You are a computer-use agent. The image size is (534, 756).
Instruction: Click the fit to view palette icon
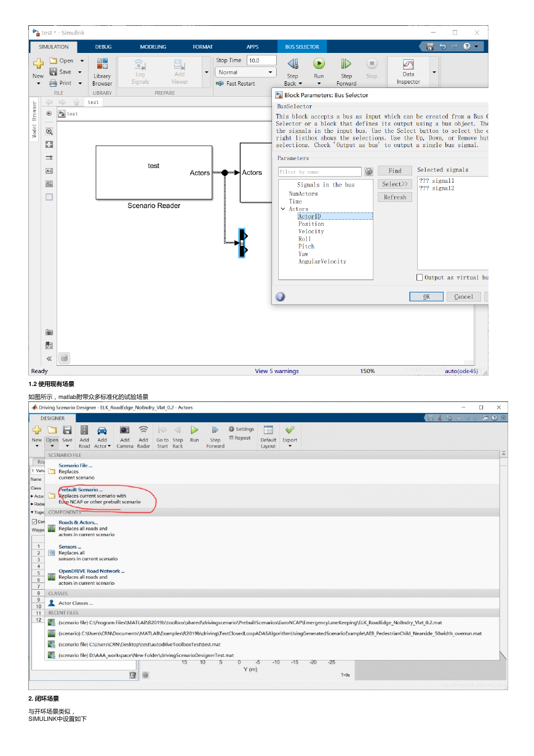click(x=49, y=144)
